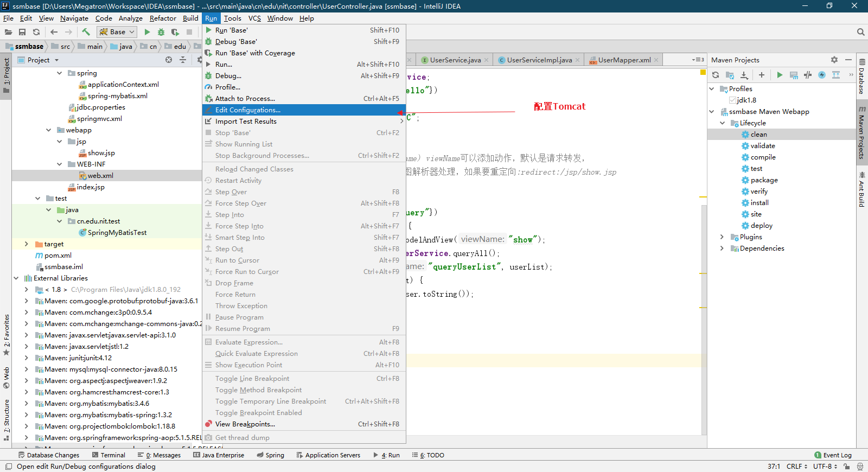Image resolution: width=868 pixels, height=472 pixels.
Task: Click Execute Maven Goal icon
Action: [x=794, y=75]
